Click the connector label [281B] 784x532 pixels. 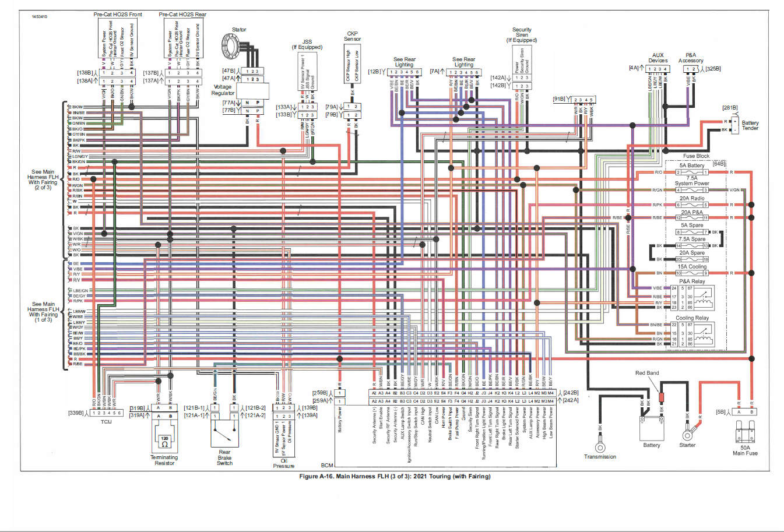pos(730,108)
